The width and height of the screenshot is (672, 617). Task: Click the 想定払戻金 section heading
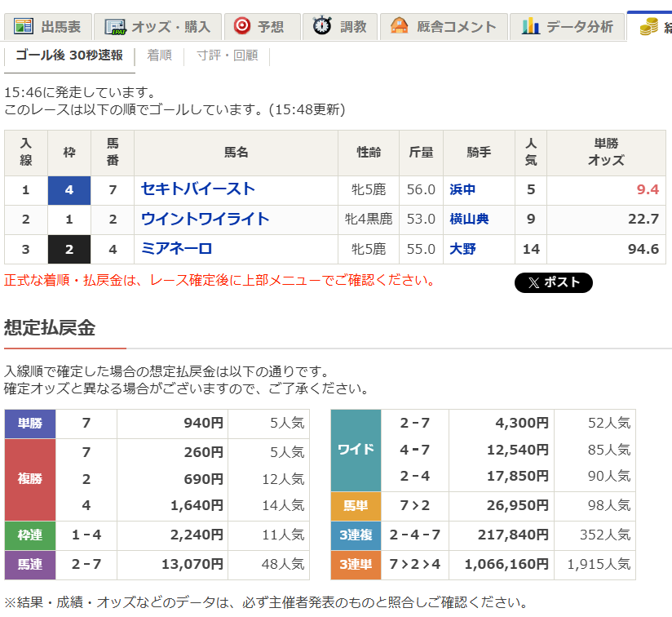pyautogui.click(x=50, y=327)
